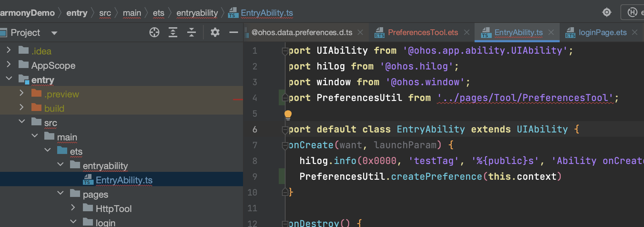Viewport: 644px width, 227px height.
Task: Switch to the loginPage.ets tab
Action: pos(602,33)
